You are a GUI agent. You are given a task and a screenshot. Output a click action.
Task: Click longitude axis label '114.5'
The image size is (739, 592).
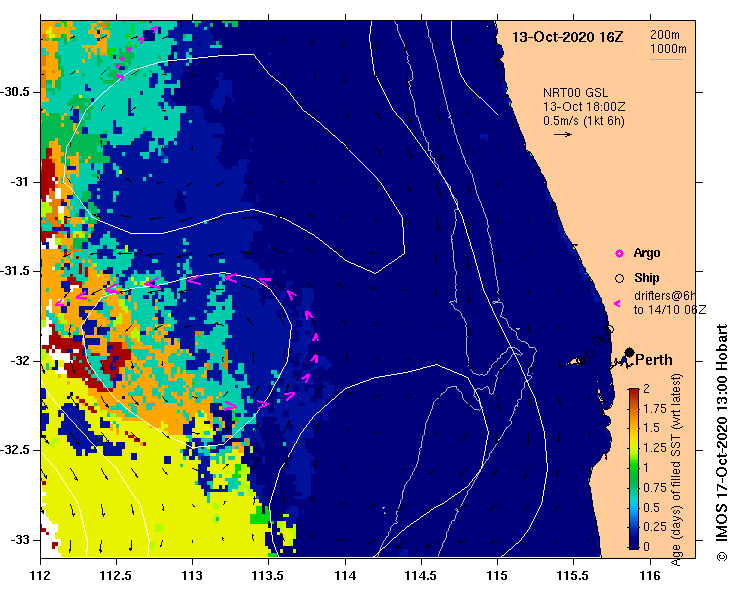421,576
